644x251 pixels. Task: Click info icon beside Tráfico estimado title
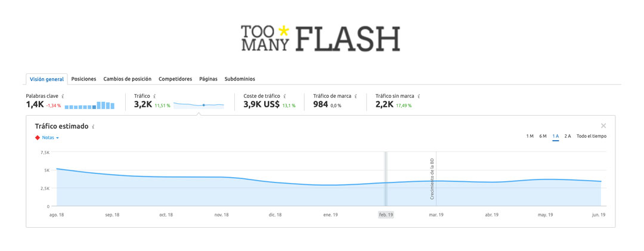[x=93, y=126]
